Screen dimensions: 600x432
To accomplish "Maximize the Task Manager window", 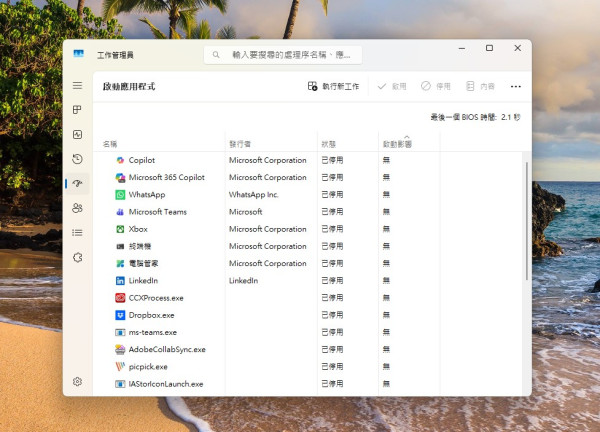I will [x=489, y=48].
